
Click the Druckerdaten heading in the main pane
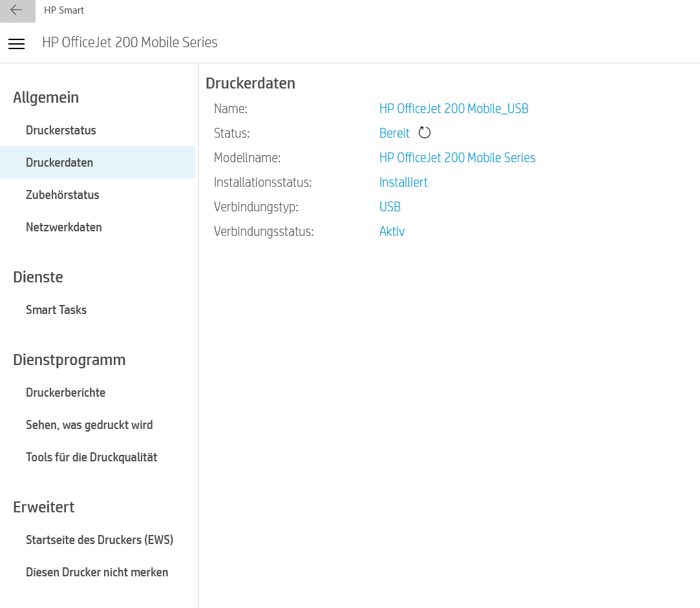coord(250,83)
